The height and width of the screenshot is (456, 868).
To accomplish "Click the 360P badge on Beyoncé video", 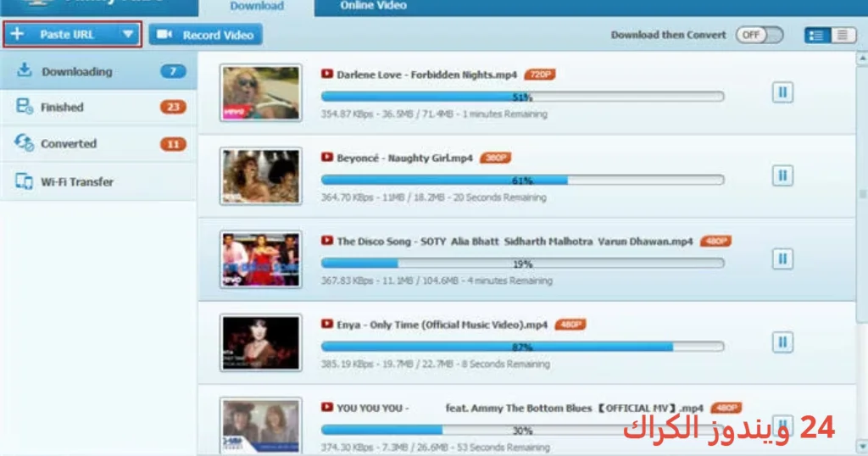I will pos(495,158).
